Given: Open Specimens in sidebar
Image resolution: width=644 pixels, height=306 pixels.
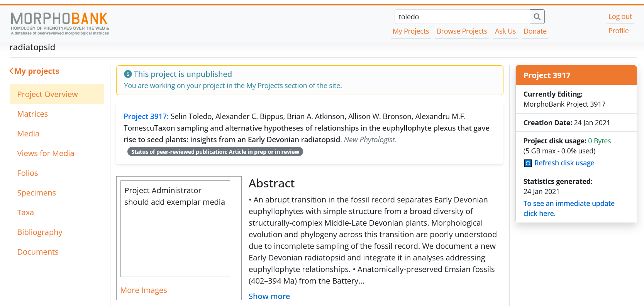Looking at the screenshot, I should pos(36,193).
